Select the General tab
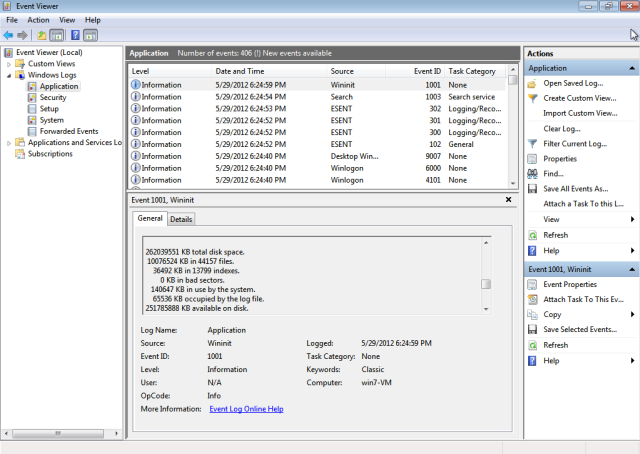The width and height of the screenshot is (640, 454). (x=150, y=218)
